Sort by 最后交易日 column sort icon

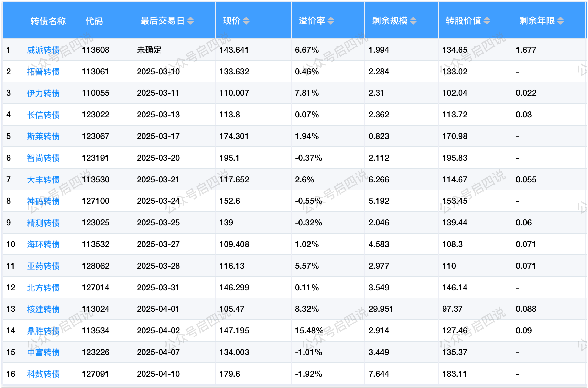pyautogui.click(x=190, y=21)
